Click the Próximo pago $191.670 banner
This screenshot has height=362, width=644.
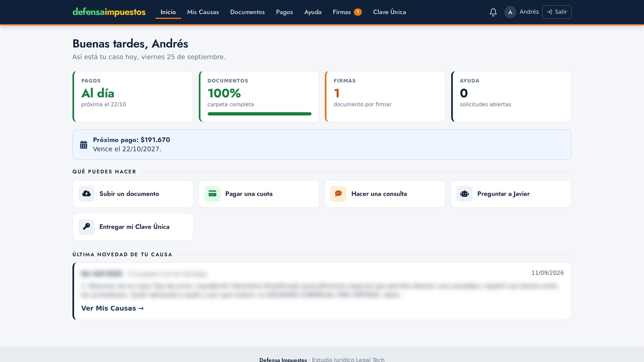[322, 144]
